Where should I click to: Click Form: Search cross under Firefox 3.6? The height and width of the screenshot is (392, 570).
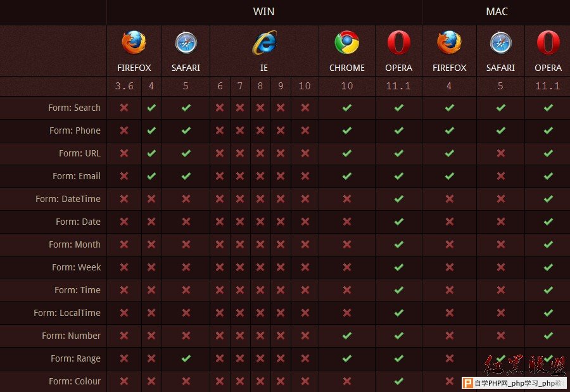(124, 108)
